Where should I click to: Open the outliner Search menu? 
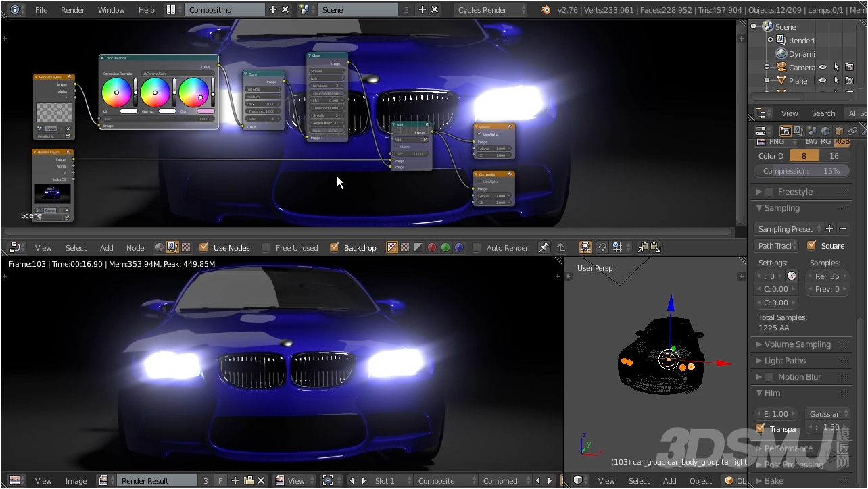(823, 113)
